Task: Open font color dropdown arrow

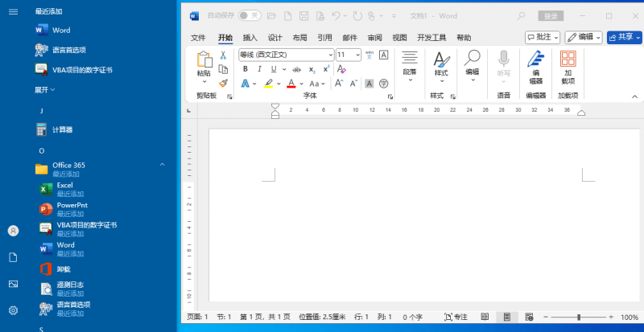Action: click(x=301, y=84)
